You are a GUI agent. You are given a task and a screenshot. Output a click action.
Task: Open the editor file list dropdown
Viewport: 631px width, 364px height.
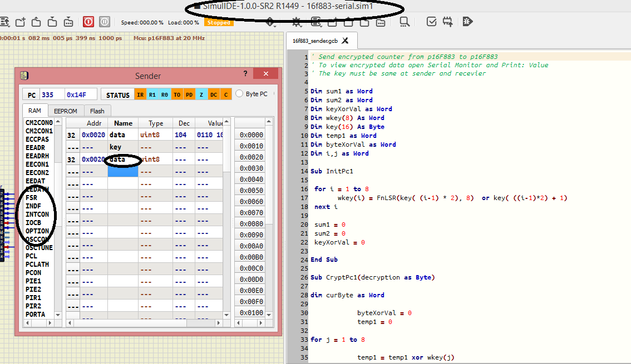316,22
